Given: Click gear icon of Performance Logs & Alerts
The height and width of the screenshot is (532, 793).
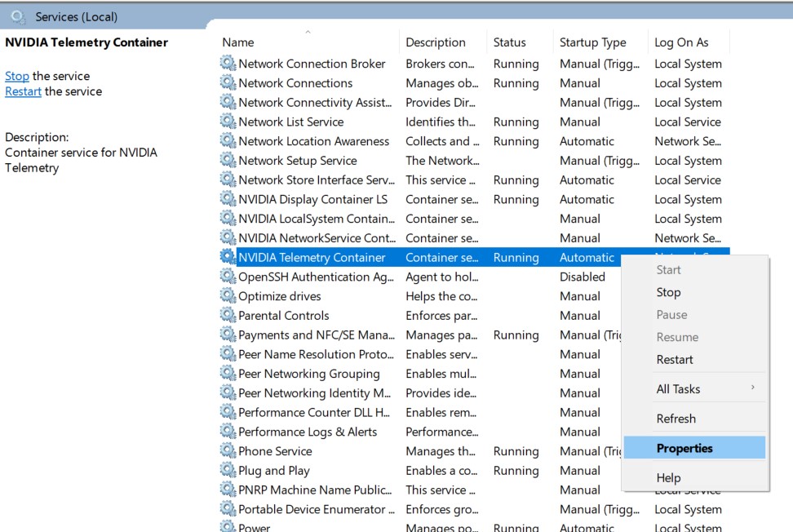Looking at the screenshot, I should [x=228, y=432].
